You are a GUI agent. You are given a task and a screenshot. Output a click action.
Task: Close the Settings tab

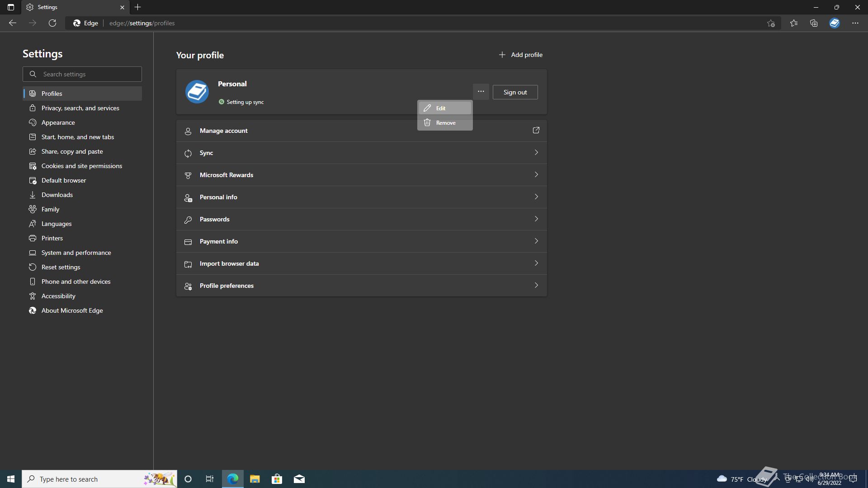(122, 7)
